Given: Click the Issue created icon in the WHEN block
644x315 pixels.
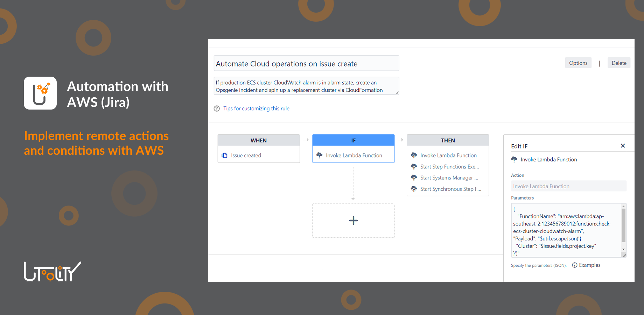Looking at the screenshot, I should point(224,155).
